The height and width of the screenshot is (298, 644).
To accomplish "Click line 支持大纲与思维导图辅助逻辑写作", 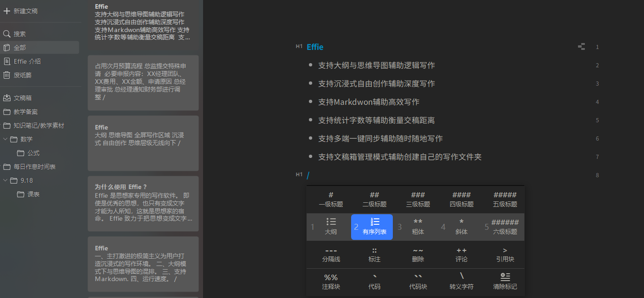I will tap(376, 65).
